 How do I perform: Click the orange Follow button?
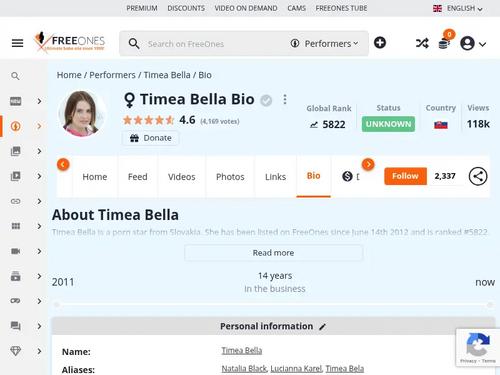[405, 176]
